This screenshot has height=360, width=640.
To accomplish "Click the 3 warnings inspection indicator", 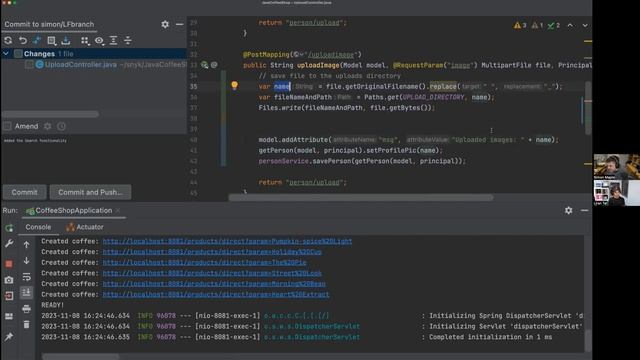I will click(520, 25).
